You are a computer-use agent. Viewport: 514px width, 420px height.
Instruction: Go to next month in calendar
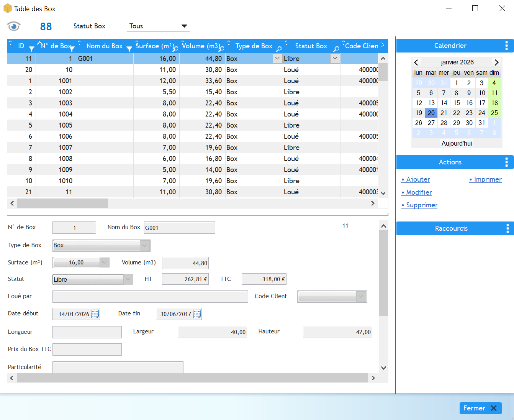(496, 62)
